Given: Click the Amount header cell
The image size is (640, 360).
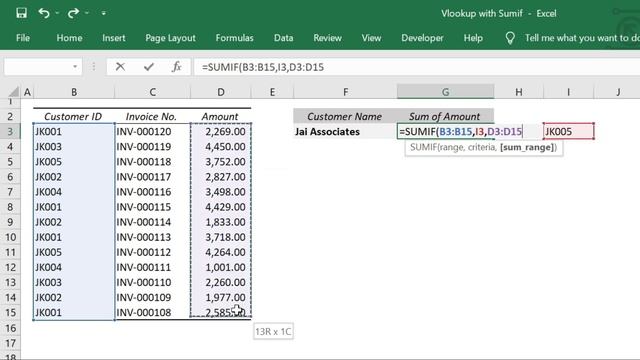Looking at the screenshot, I should pos(221,116).
